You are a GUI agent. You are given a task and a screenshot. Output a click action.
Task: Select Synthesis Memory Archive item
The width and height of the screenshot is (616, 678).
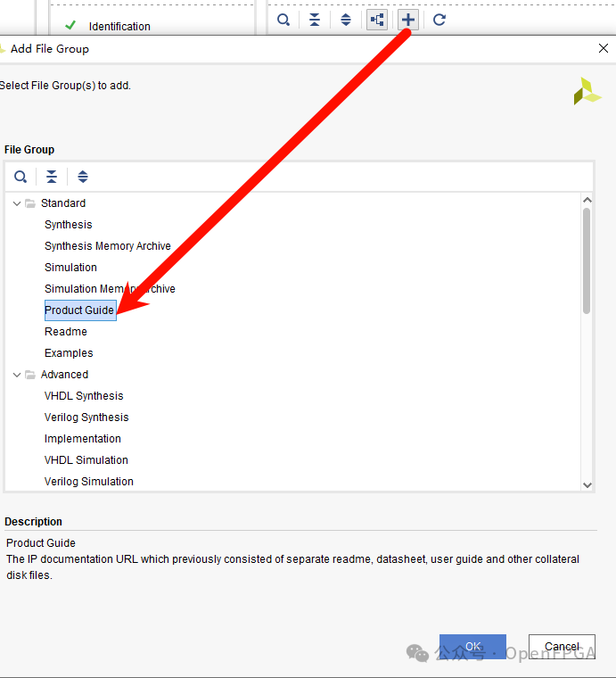click(x=108, y=246)
